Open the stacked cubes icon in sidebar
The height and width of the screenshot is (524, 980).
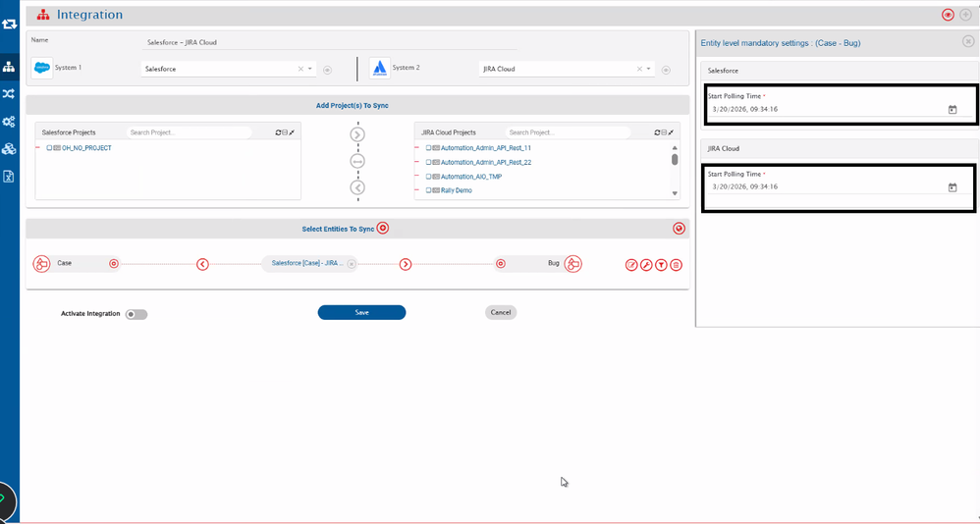point(9,148)
